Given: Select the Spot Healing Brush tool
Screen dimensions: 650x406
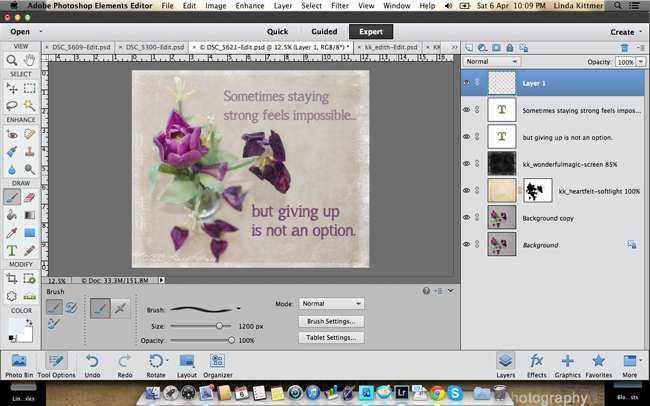Looking at the screenshot, I should 29,134.
